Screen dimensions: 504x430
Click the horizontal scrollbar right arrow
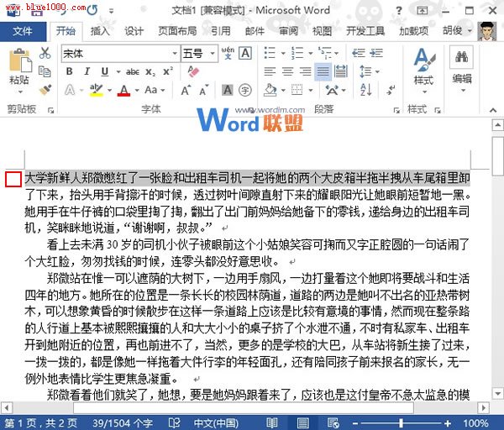(484, 408)
